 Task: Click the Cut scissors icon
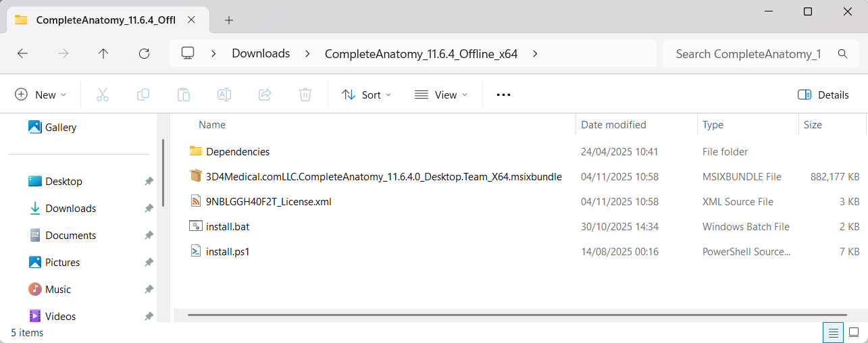click(103, 95)
